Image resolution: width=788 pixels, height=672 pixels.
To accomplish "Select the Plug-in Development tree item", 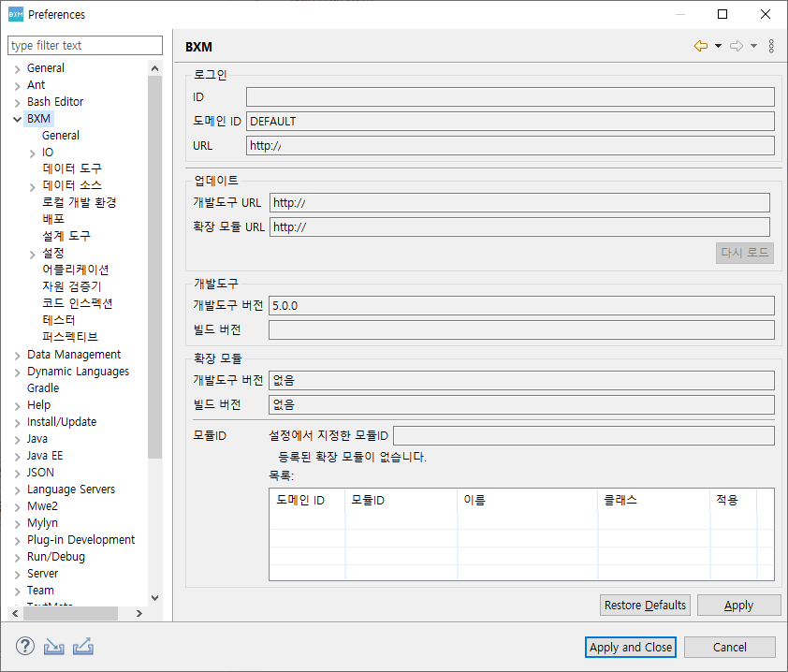I will point(80,540).
